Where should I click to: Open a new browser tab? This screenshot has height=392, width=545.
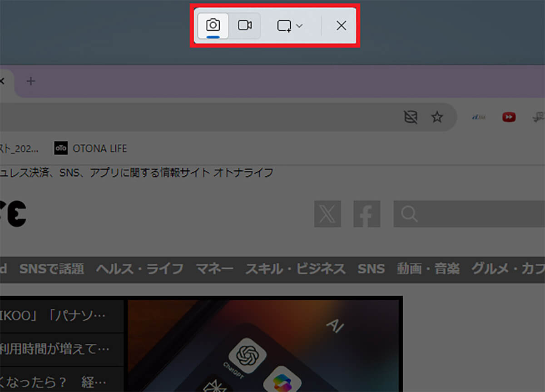coord(30,81)
